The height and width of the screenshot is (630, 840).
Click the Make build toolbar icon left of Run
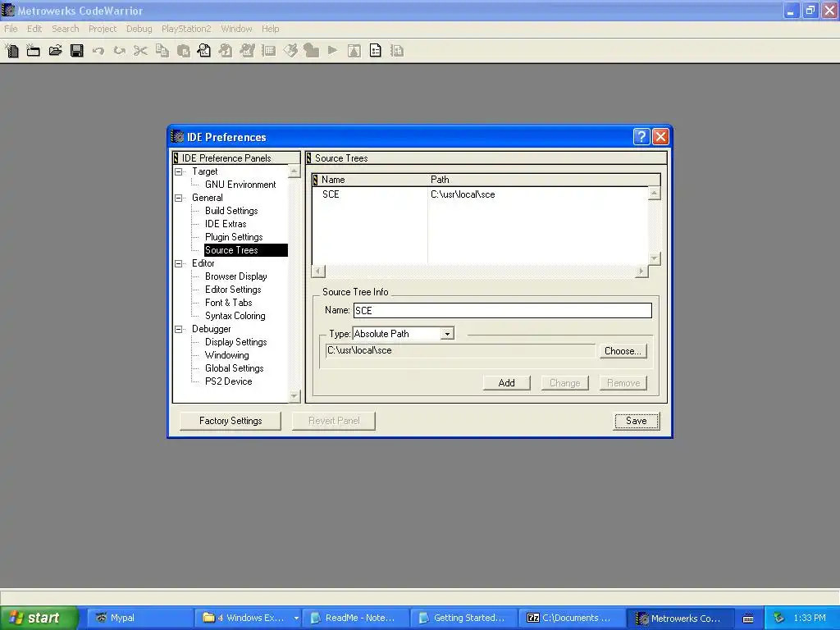(311, 51)
